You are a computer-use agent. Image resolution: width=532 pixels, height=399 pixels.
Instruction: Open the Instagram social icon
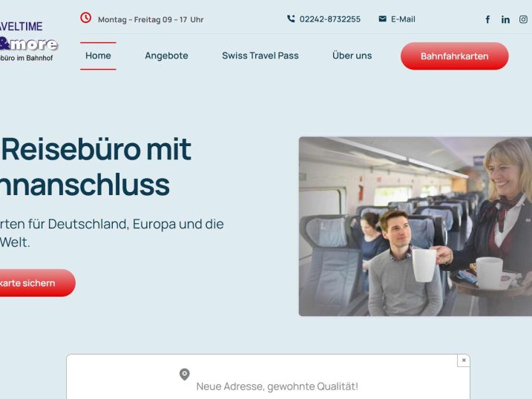tap(524, 19)
